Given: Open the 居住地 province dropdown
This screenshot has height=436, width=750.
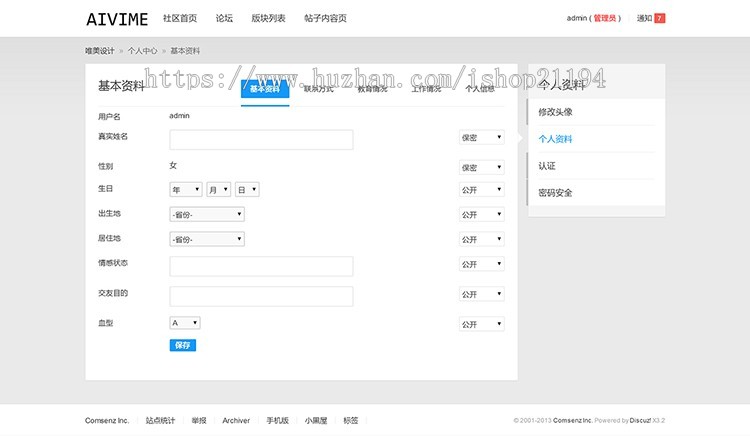Looking at the screenshot, I should point(207,239).
